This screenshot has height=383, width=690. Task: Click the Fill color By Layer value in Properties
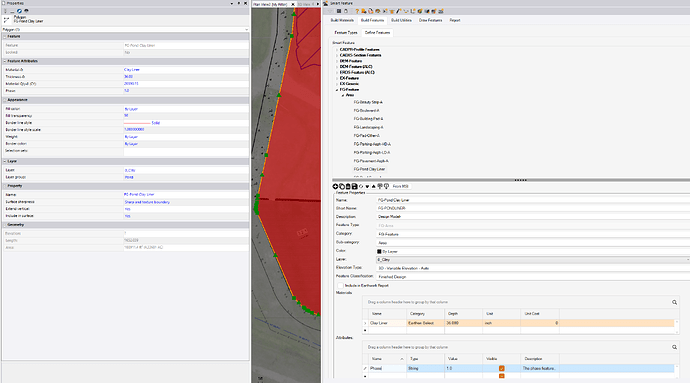(131, 109)
